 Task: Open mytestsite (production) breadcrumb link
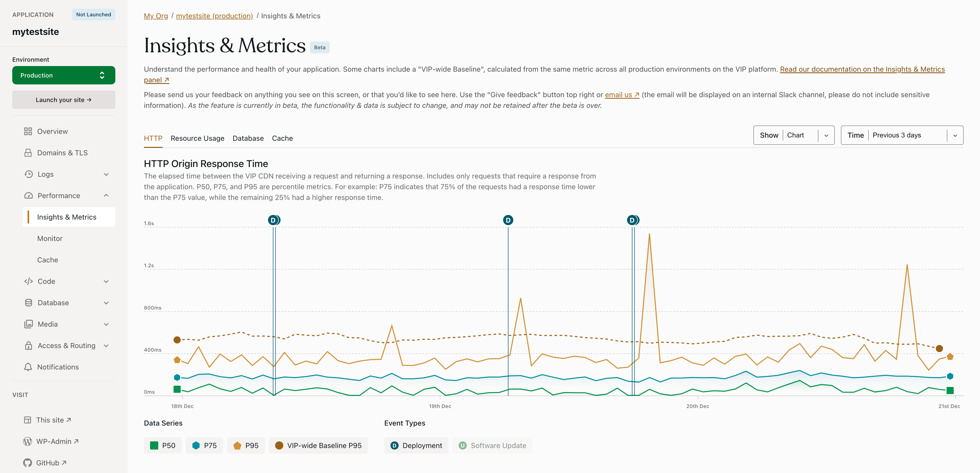(214, 16)
